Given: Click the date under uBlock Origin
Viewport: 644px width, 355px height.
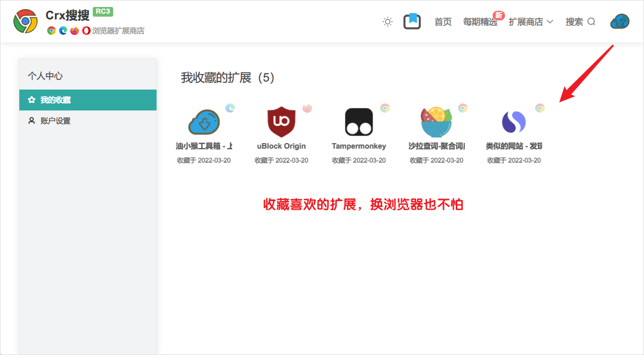Looking at the screenshot, I should 282,160.
